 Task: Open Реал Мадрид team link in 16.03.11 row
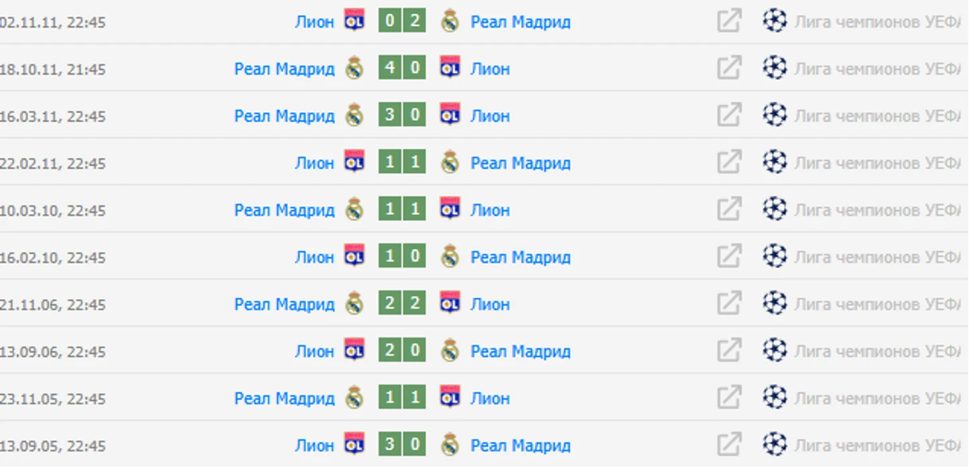pos(285,116)
